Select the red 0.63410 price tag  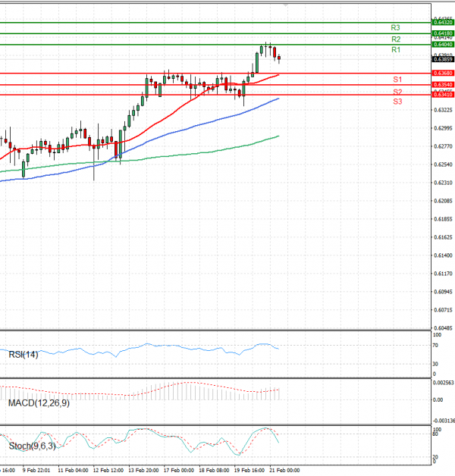443,95
